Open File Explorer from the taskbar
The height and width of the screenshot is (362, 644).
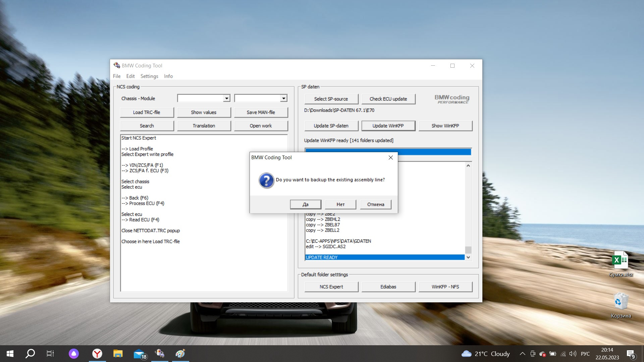[x=118, y=354]
